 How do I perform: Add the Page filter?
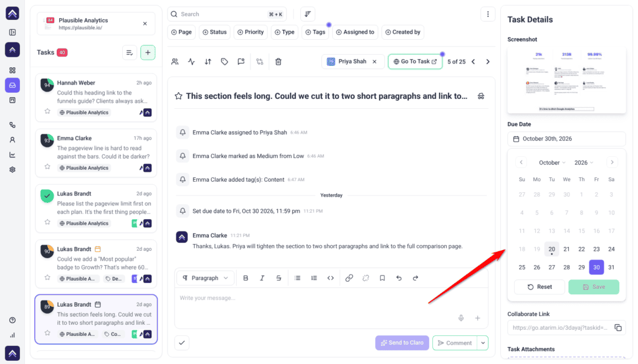(x=181, y=32)
